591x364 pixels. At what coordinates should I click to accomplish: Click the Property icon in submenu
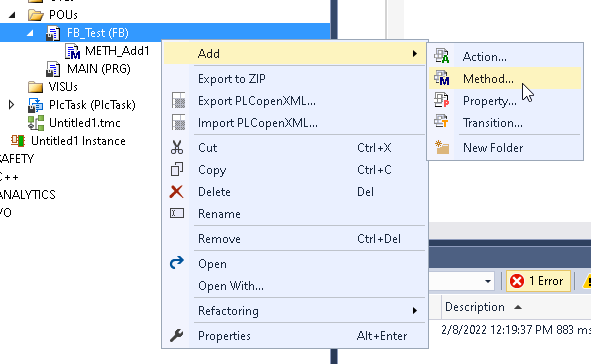441,100
